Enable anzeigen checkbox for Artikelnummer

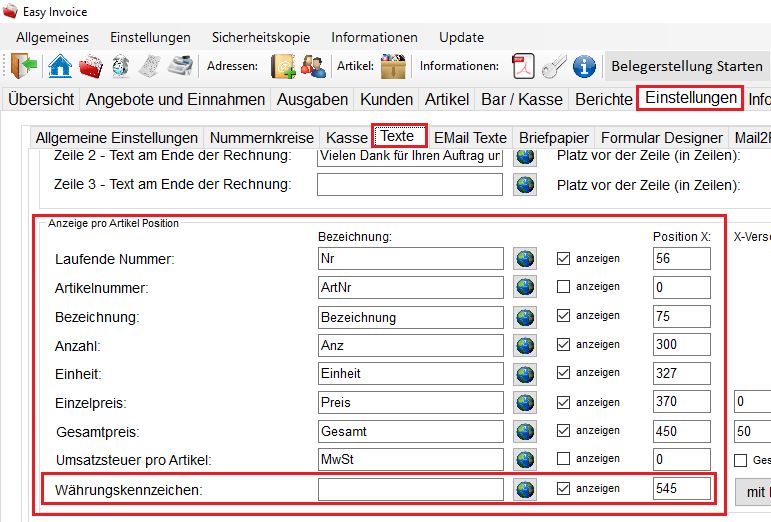[562, 288]
